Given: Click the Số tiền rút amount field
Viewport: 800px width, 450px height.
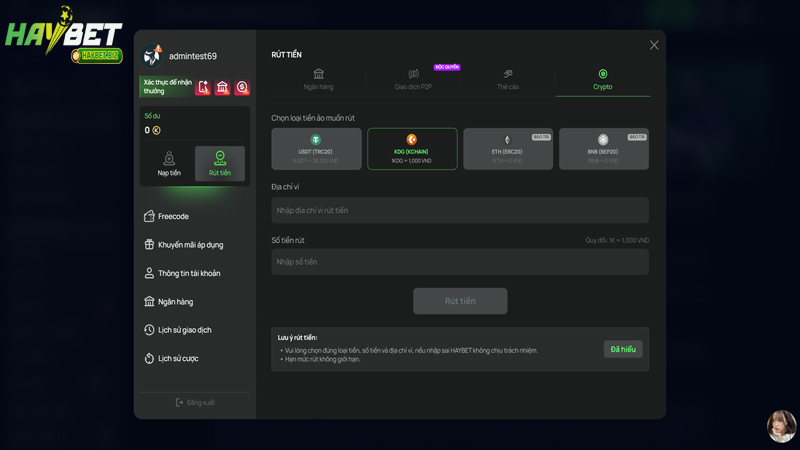Looking at the screenshot, I should [460, 262].
